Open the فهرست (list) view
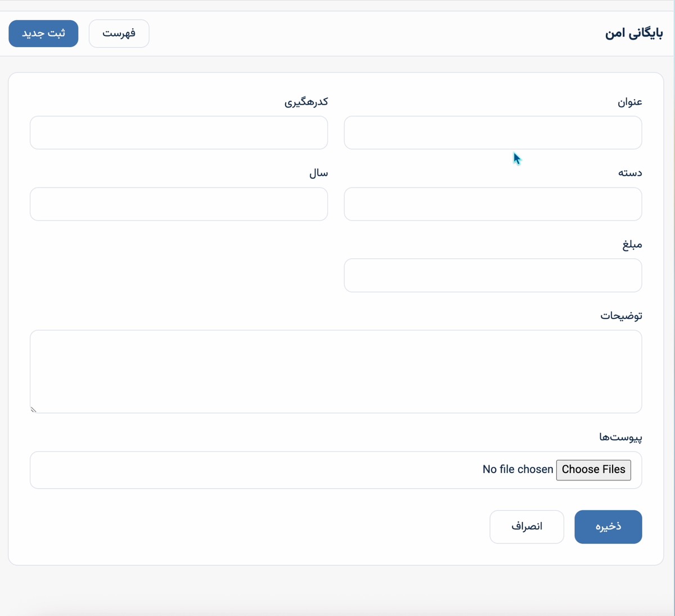The image size is (675, 616). click(x=119, y=33)
